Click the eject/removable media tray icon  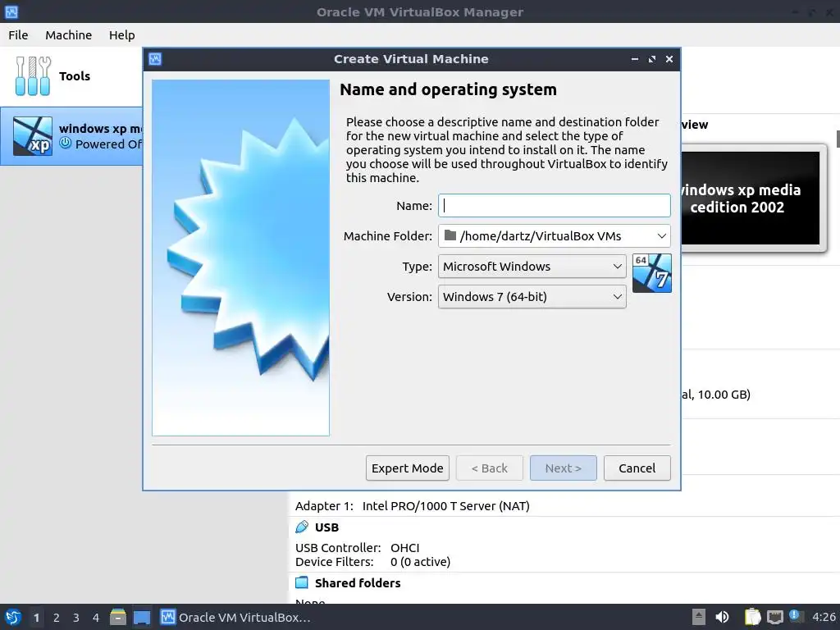coord(699,617)
